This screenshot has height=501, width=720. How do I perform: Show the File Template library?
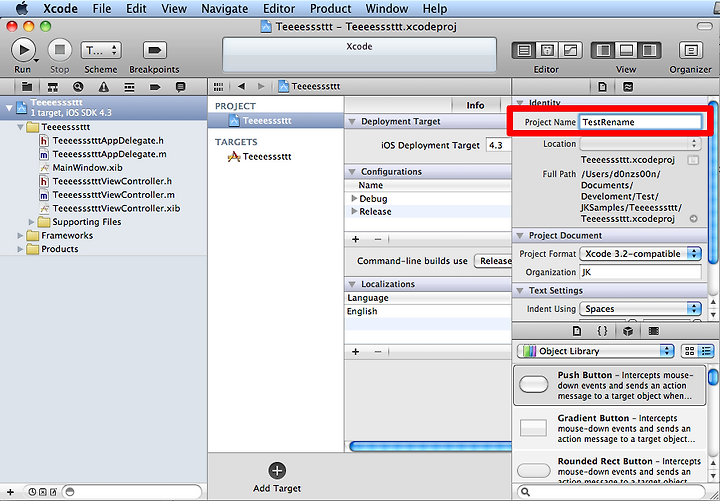point(577,331)
